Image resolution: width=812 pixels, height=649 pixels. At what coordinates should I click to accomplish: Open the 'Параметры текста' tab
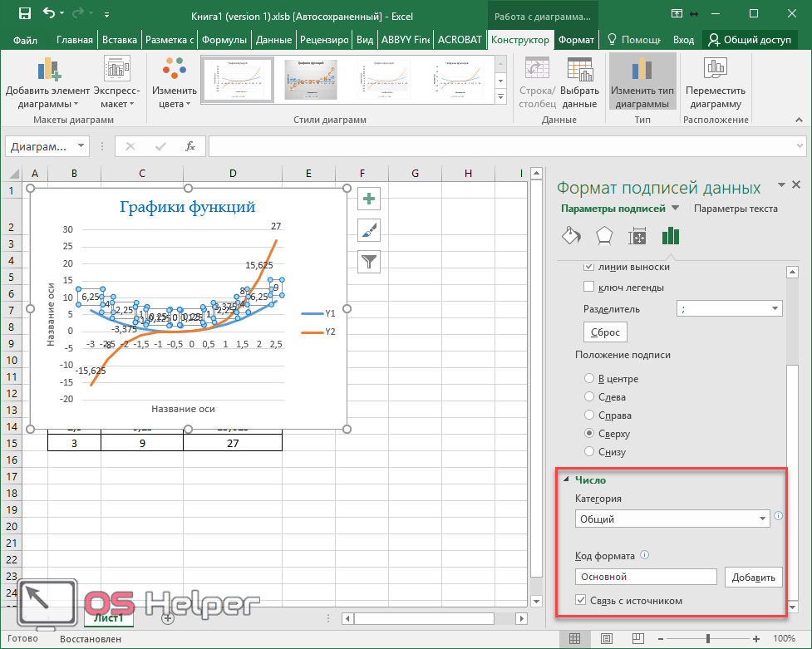(x=736, y=209)
